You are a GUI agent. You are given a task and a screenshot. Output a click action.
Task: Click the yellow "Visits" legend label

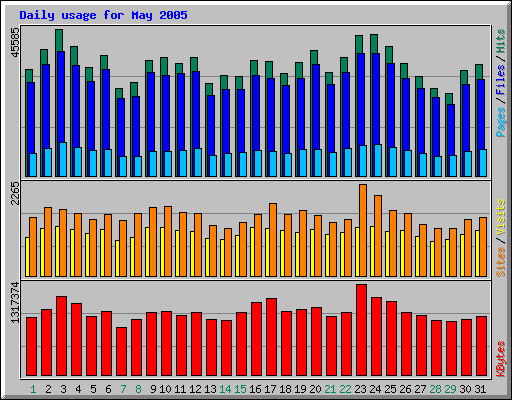[x=501, y=218]
